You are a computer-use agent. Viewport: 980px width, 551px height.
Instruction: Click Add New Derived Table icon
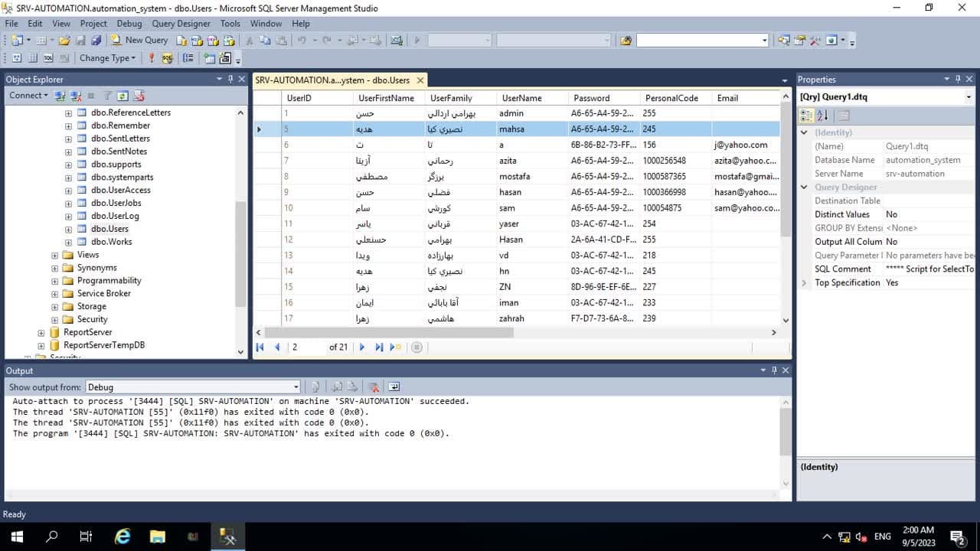point(225,58)
